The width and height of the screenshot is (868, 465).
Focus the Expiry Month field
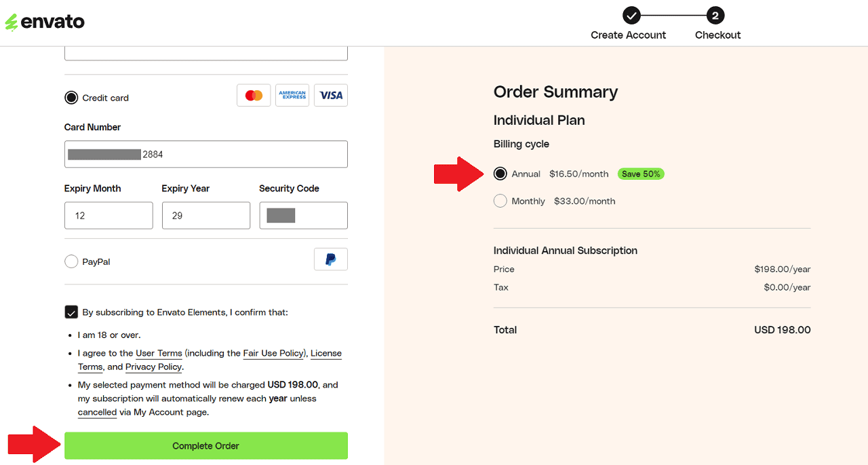pyautogui.click(x=108, y=215)
